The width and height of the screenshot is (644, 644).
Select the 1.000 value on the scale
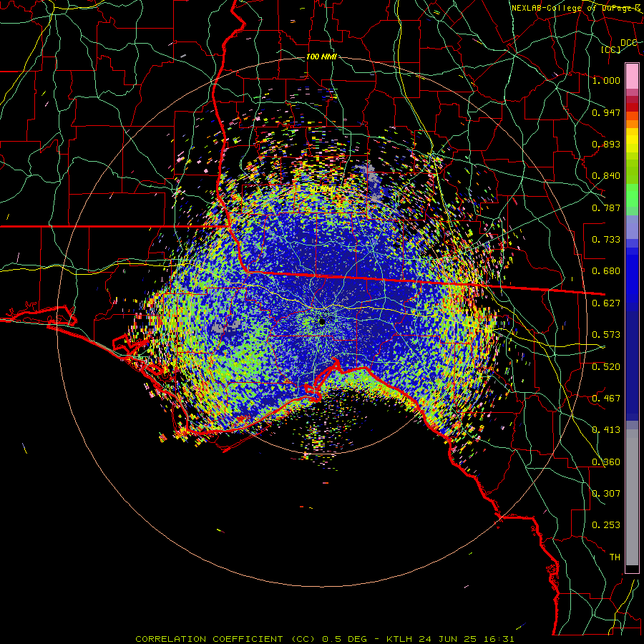(606, 80)
